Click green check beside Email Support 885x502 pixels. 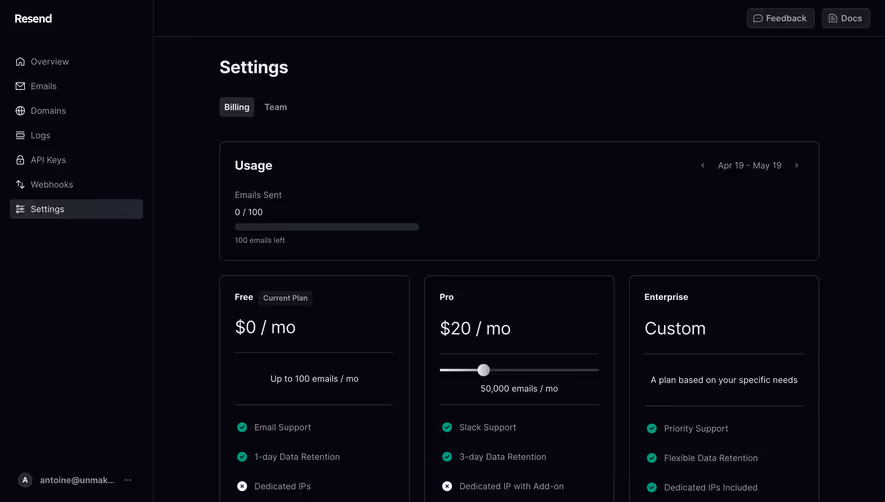242,427
